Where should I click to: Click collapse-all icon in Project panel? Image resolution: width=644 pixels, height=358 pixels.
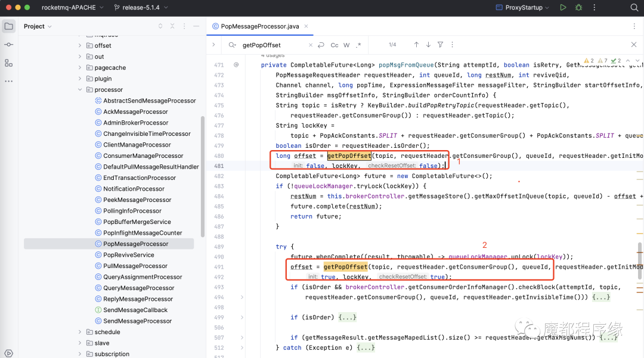172,26
